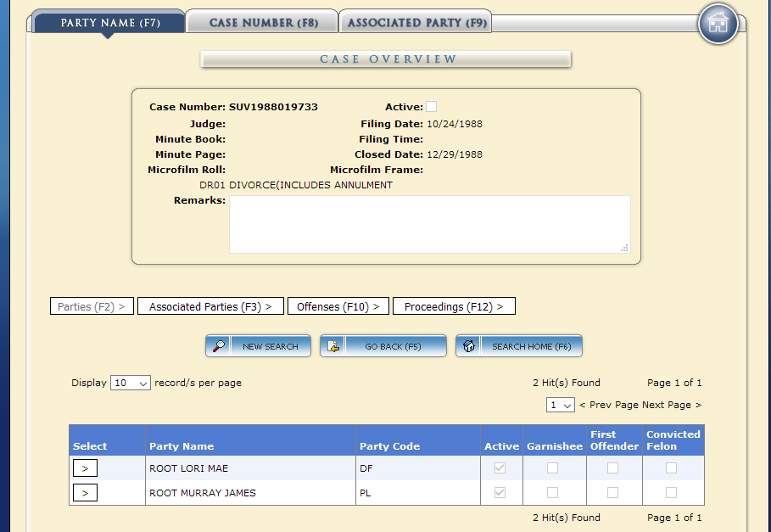Toggle Active checkbox for ROOT LORI MAE

[x=500, y=468]
